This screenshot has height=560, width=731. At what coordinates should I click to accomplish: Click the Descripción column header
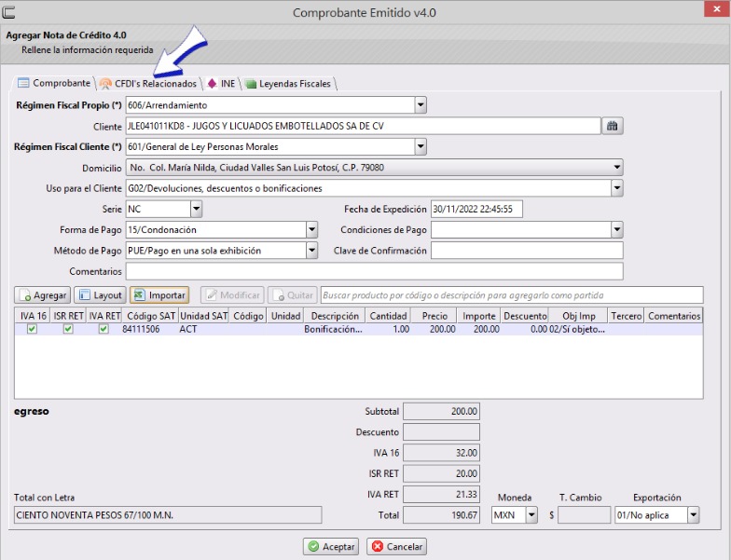click(x=335, y=316)
